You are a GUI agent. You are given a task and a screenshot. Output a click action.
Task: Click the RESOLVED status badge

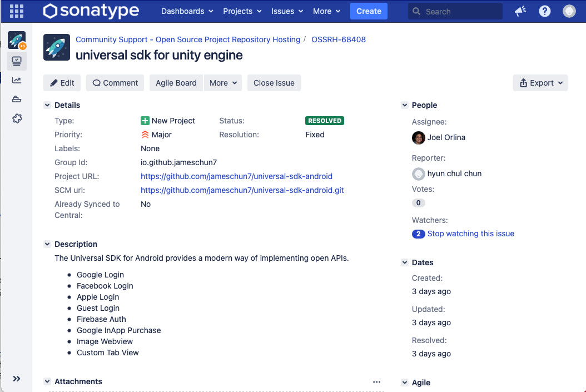pyautogui.click(x=325, y=121)
